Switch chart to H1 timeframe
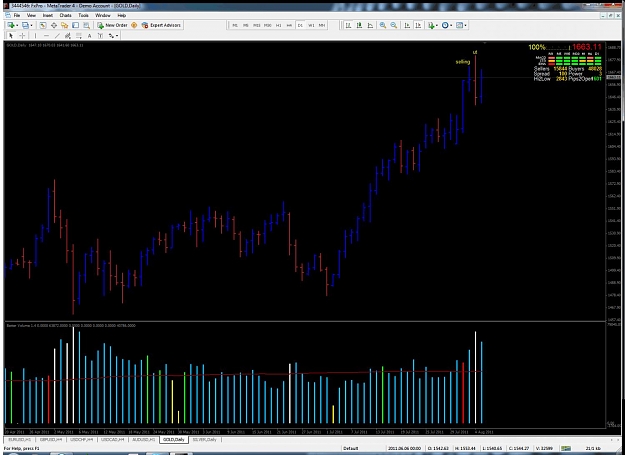 278,25
